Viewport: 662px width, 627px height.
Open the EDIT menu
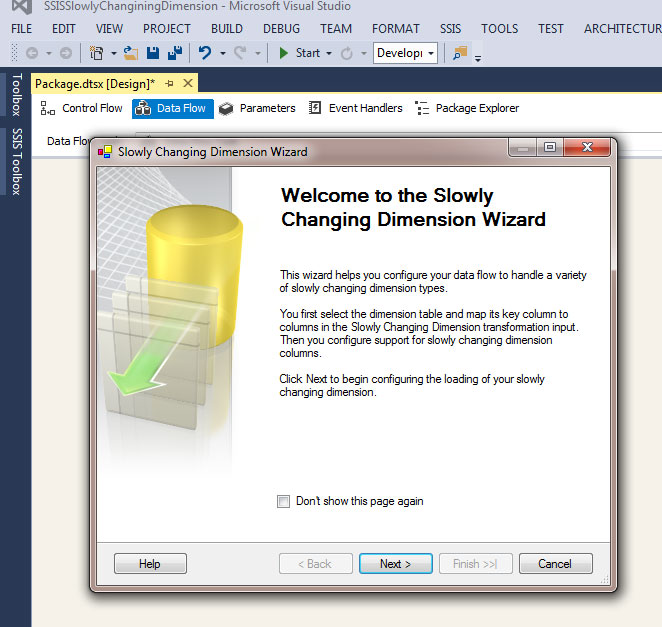click(64, 29)
